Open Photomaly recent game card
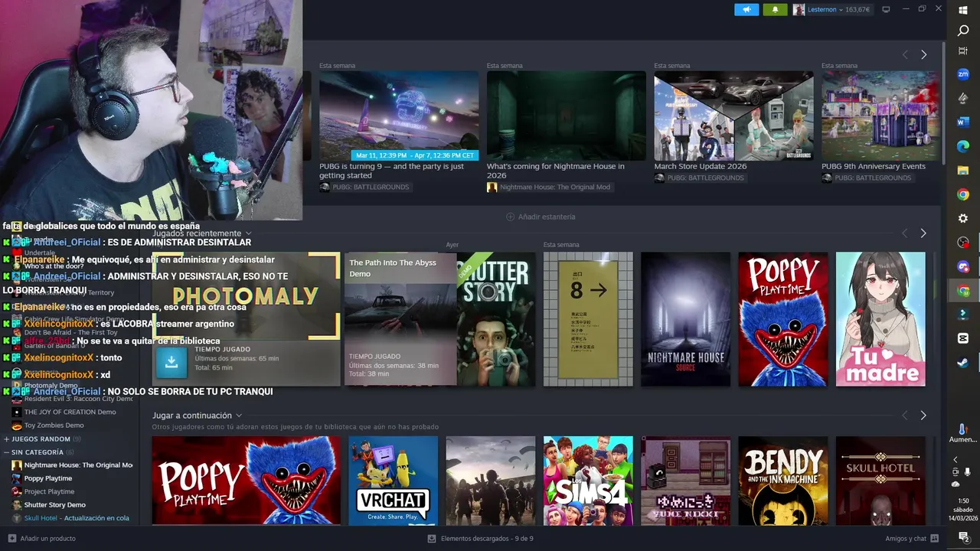This screenshot has height=551, width=980. (246, 319)
